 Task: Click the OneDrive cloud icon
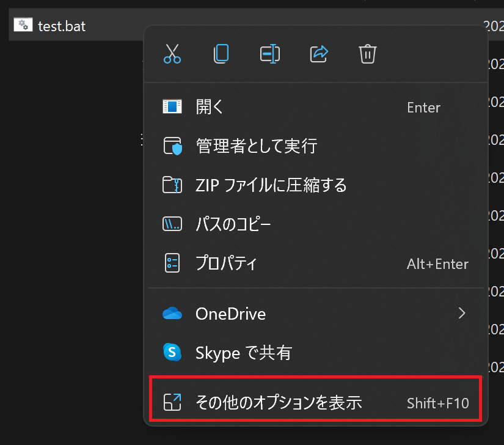pyautogui.click(x=173, y=314)
